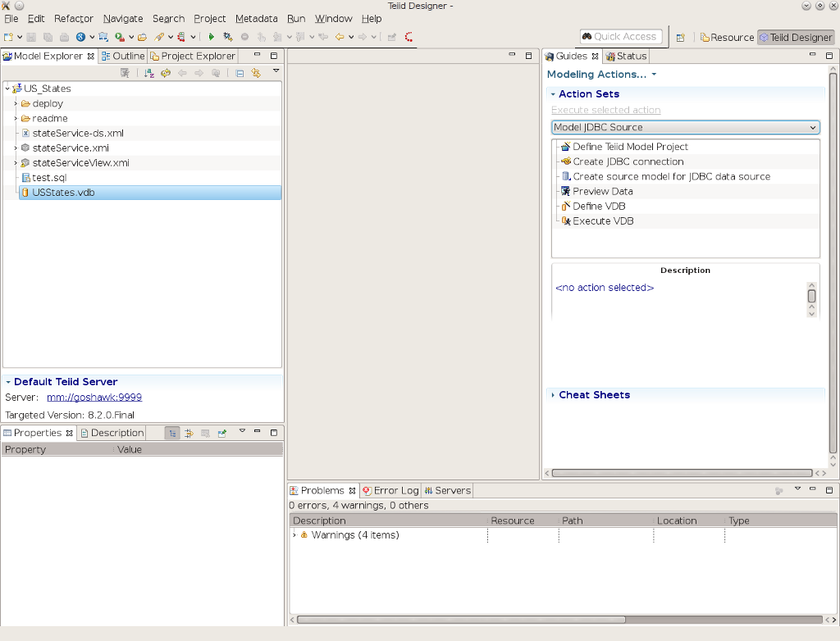The image size is (840, 641).
Task: Toggle Show Categories in Properties view
Action: 172,433
